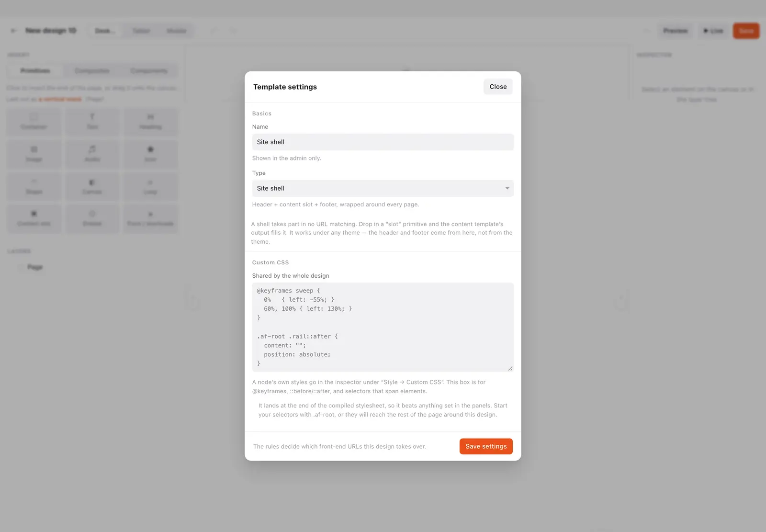Insert a Shape primitive
Image resolution: width=766 pixels, height=532 pixels.
coord(34,187)
